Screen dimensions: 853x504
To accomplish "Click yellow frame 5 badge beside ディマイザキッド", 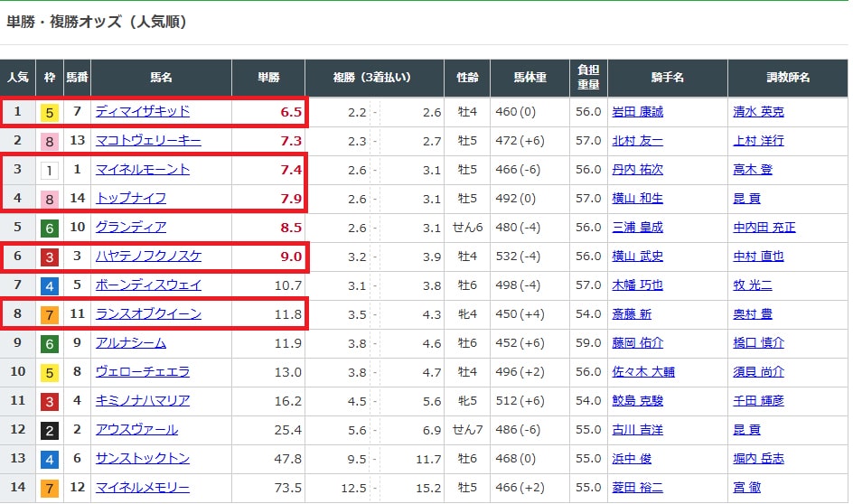I will [50, 112].
